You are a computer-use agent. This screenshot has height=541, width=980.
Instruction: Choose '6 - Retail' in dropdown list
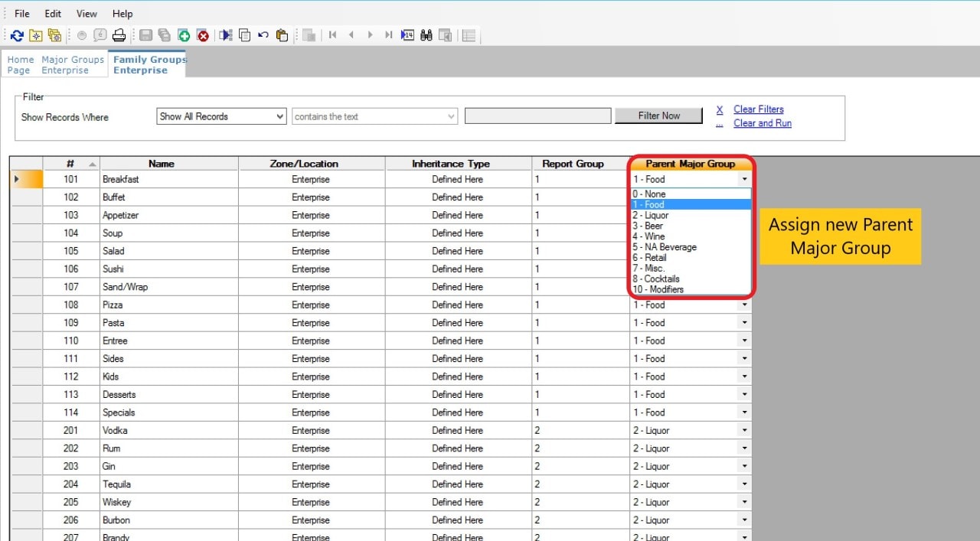click(691, 258)
